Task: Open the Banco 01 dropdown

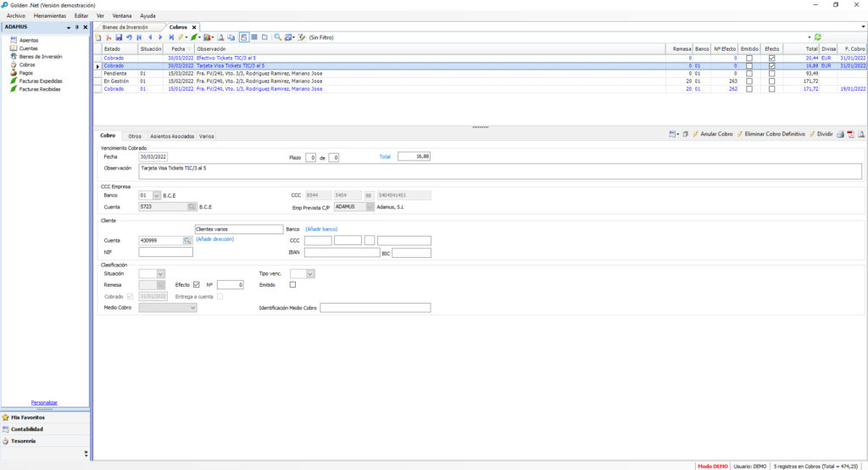Action: pos(157,196)
